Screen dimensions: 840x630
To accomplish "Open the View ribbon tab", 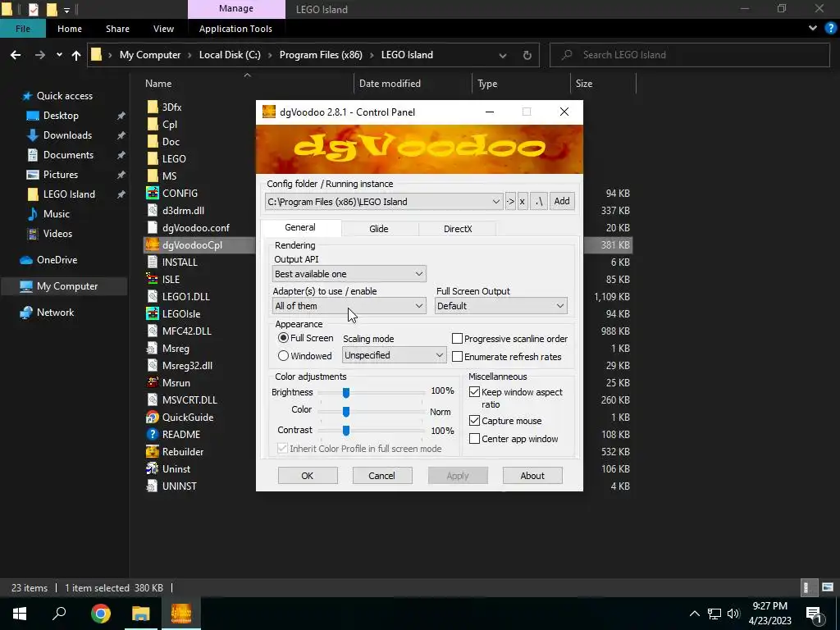I will [x=163, y=29].
